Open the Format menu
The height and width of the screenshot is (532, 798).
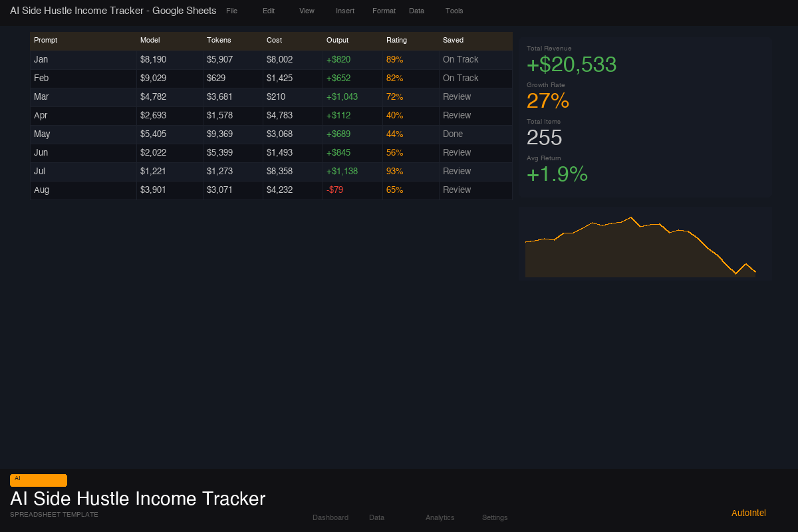(384, 11)
